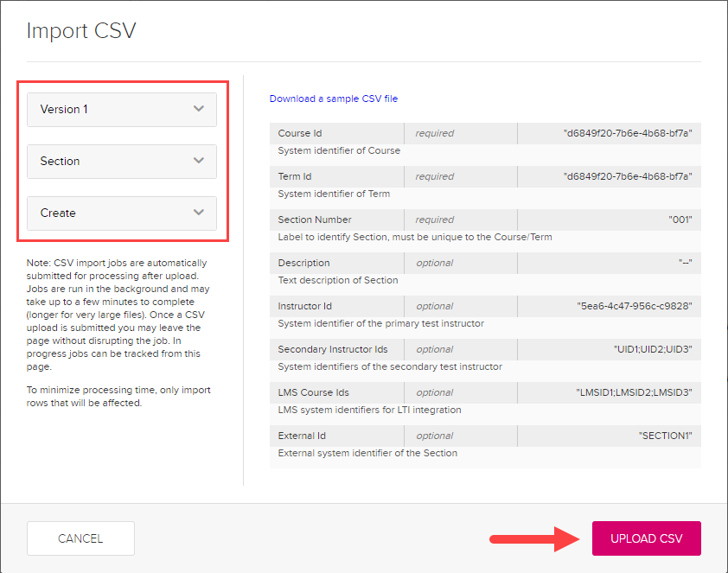Click 'optional' label in Secondary Instructor Ids row
The width and height of the screenshot is (728, 573).
click(x=435, y=349)
